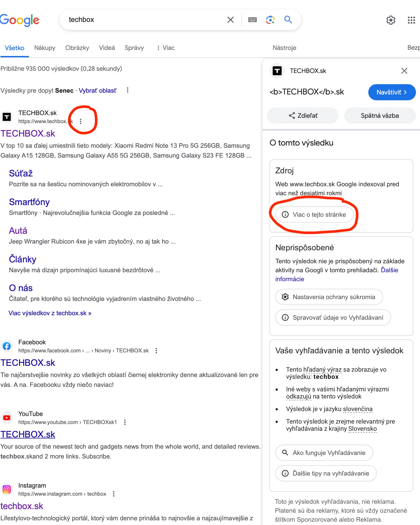Open the three-dot menu beside Vybrať oblasť
The height and width of the screenshot is (525, 420).
[128, 90]
